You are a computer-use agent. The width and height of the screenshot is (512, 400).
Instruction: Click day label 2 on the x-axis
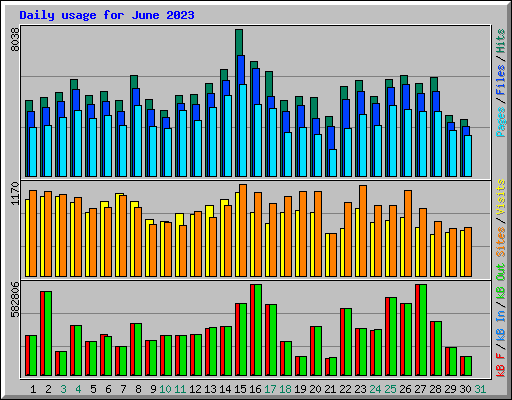point(48,389)
